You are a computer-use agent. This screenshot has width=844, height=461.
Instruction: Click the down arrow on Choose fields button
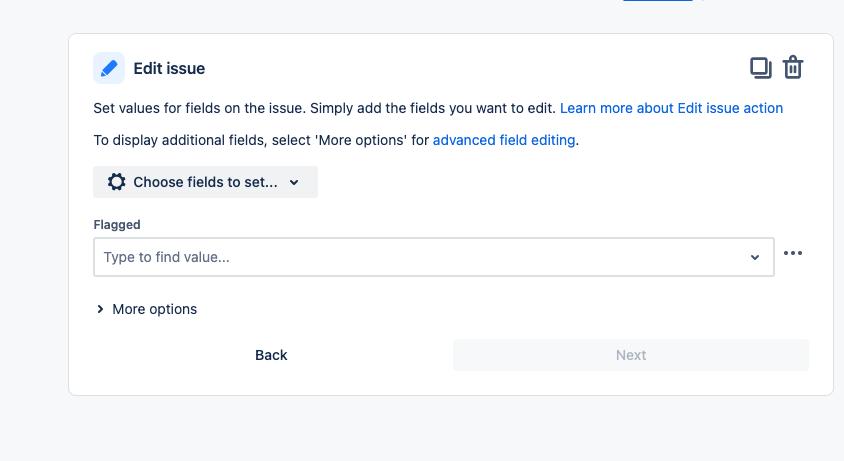tap(294, 183)
